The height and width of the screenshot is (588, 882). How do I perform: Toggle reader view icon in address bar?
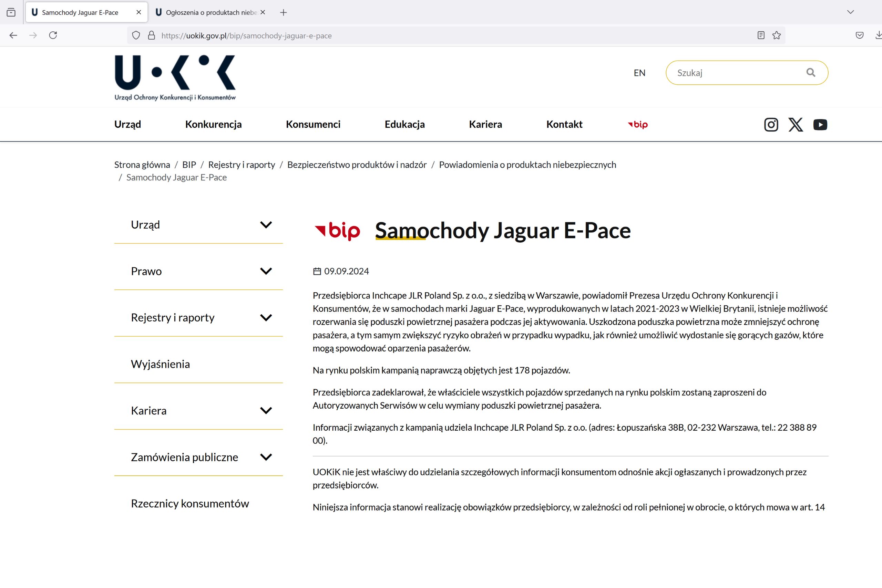tap(761, 35)
